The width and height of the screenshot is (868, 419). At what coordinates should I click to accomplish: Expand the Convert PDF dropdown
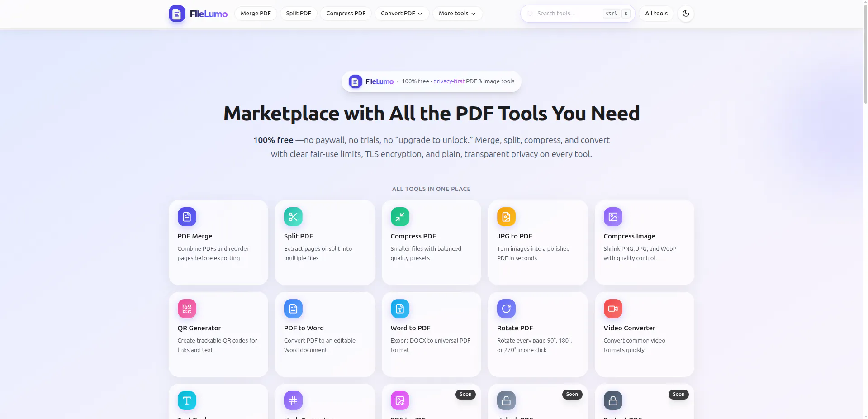pos(402,14)
